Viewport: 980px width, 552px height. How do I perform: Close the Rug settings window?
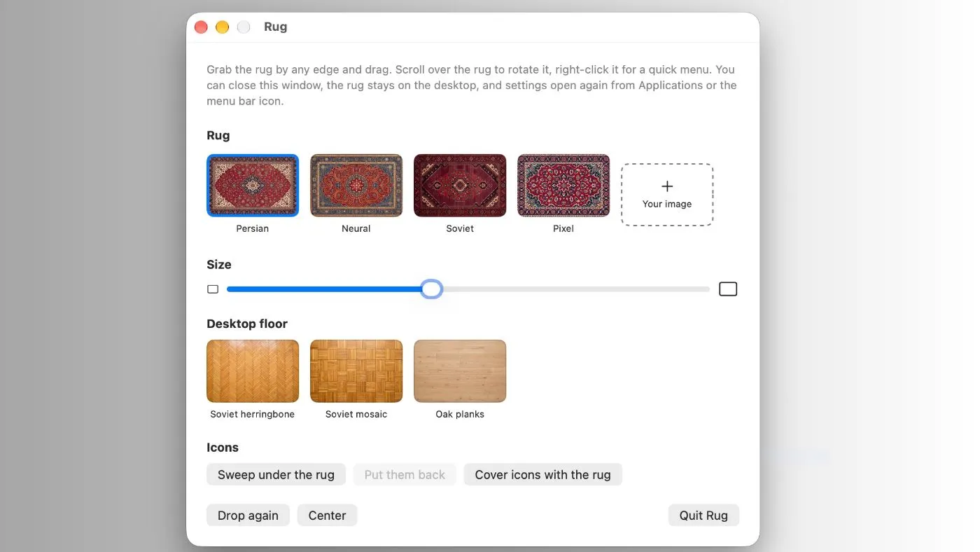click(x=201, y=27)
